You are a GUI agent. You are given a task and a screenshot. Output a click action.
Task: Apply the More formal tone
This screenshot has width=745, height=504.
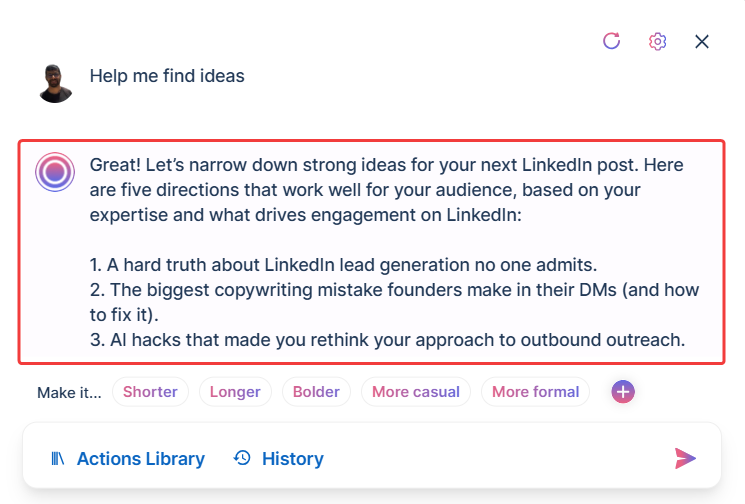(x=535, y=392)
